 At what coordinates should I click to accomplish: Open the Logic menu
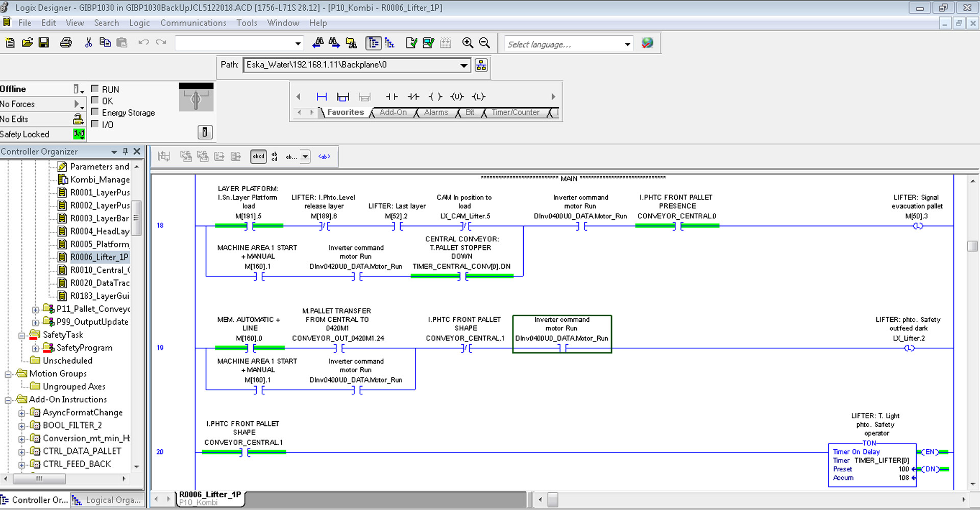(x=139, y=23)
